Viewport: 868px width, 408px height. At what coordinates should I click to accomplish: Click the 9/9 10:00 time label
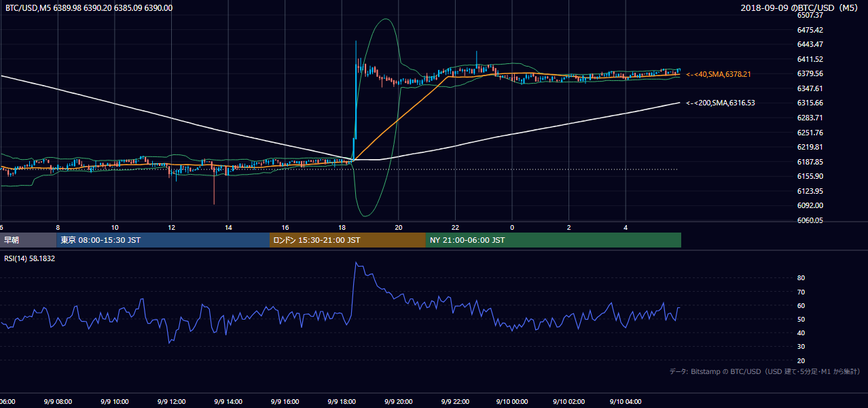[x=115, y=401]
